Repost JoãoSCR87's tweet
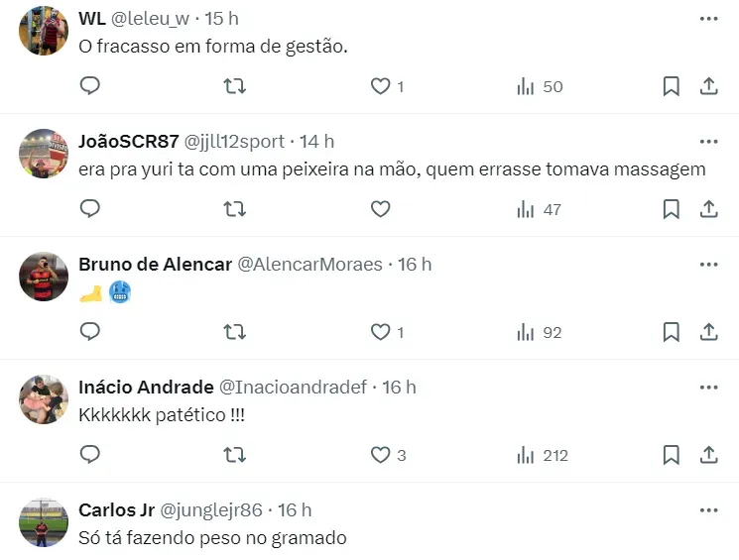This screenshot has width=739, height=560. coord(235,209)
